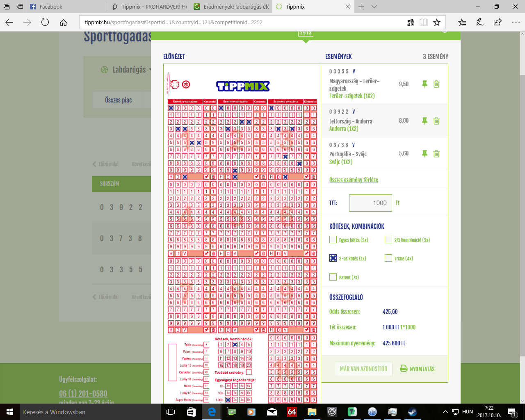Screen dimensions: 525x420
Task: Pin the Magyarország – Feröer-szigetek event
Action: pos(425,84)
